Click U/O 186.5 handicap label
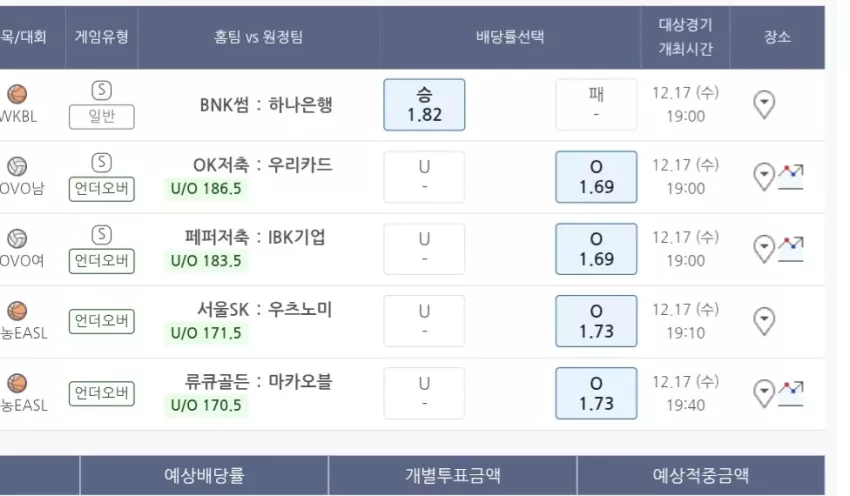850x496 pixels. tap(206, 189)
